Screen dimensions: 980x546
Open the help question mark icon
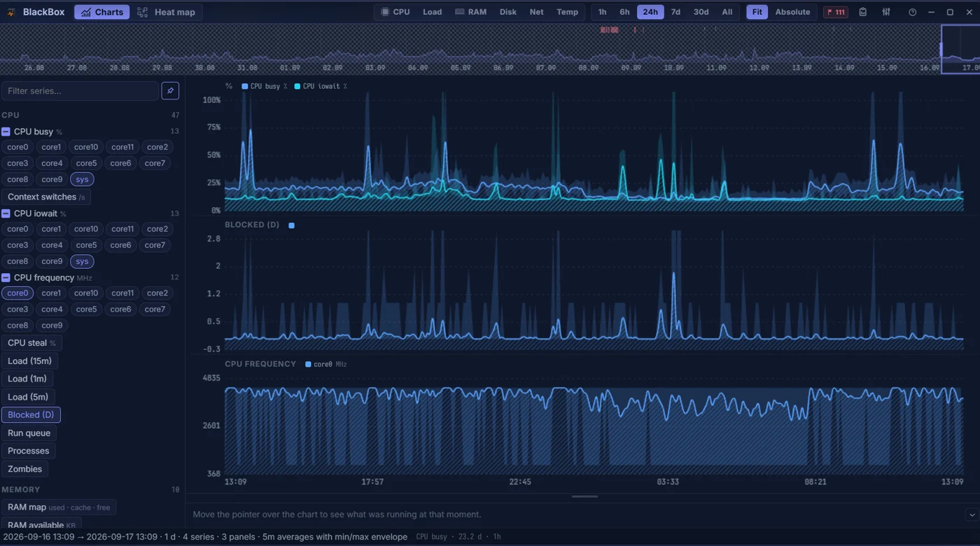pos(912,12)
